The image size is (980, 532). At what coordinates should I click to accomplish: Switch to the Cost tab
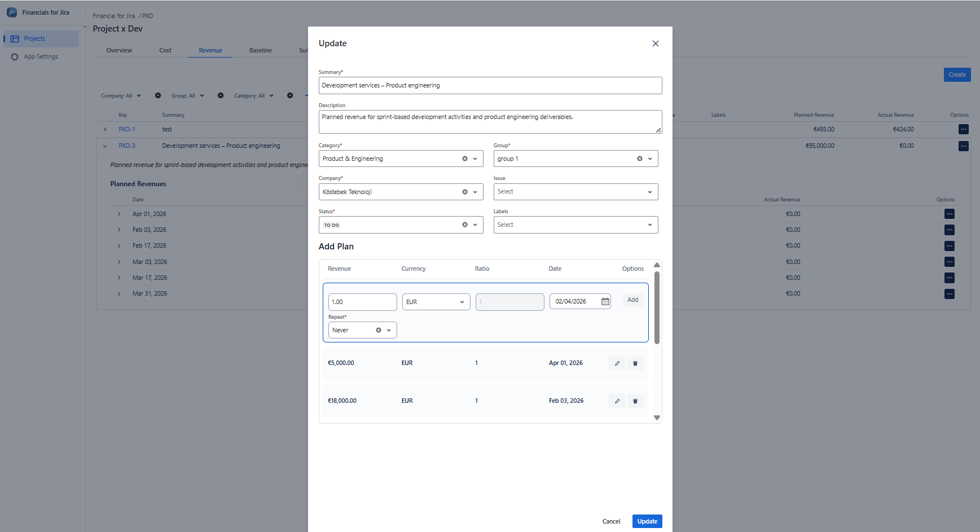tap(165, 50)
